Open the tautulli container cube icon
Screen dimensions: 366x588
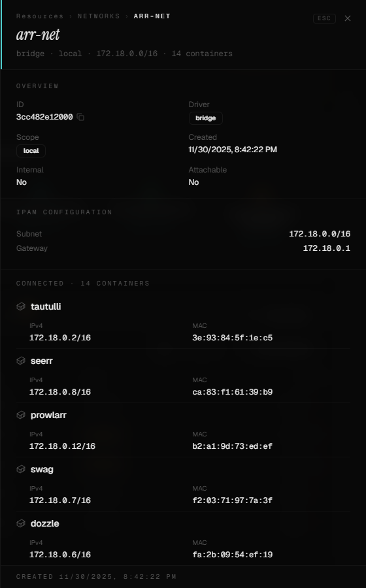21,307
